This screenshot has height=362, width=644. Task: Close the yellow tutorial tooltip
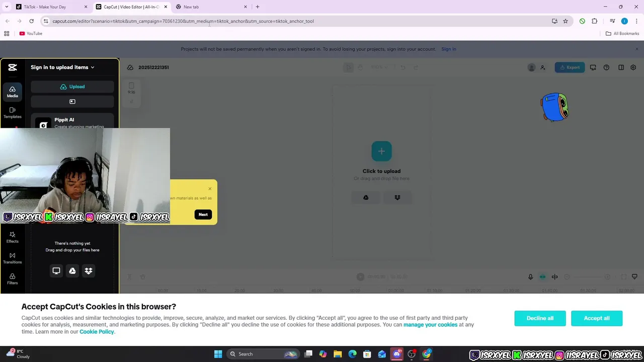point(210,189)
